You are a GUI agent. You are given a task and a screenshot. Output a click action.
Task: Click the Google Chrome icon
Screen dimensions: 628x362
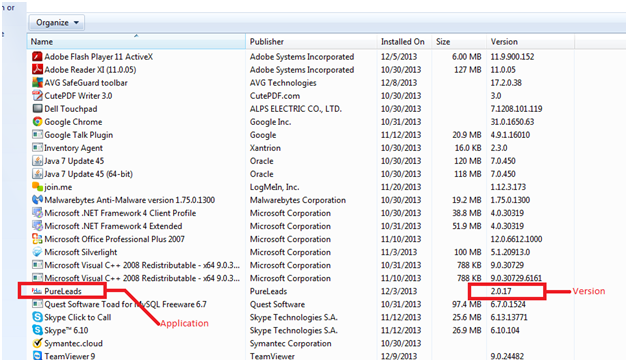tap(37, 122)
